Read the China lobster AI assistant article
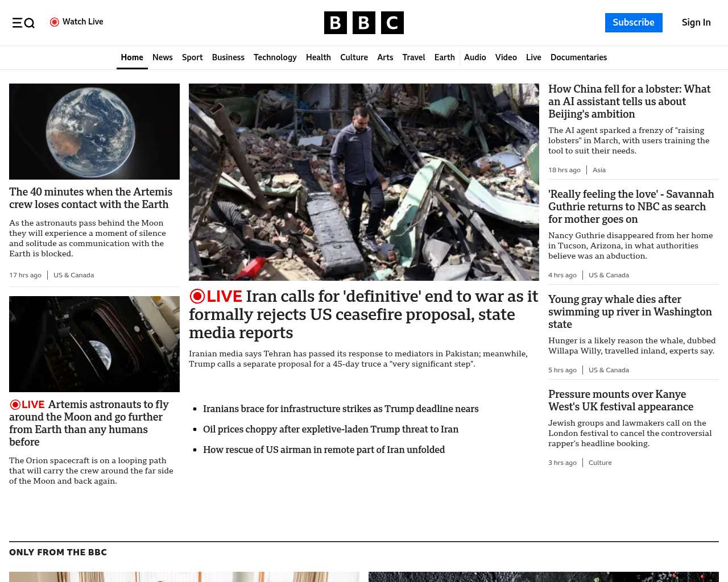The image size is (728, 582). coord(629,101)
